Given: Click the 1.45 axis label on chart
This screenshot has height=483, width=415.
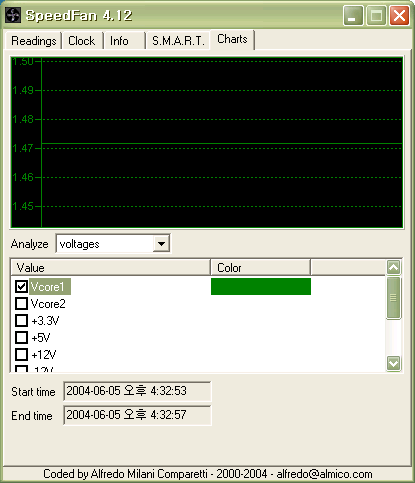Looking at the screenshot, I should 23,206.
